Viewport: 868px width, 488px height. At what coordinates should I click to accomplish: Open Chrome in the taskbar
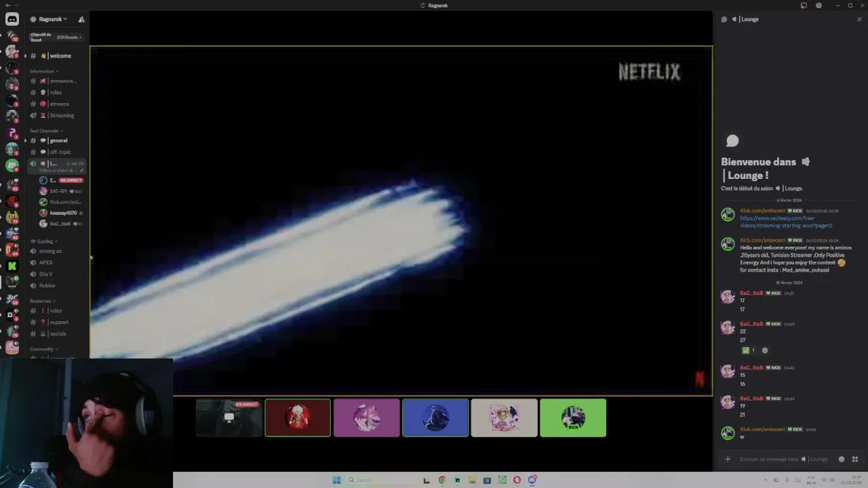click(x=442, y=480)
